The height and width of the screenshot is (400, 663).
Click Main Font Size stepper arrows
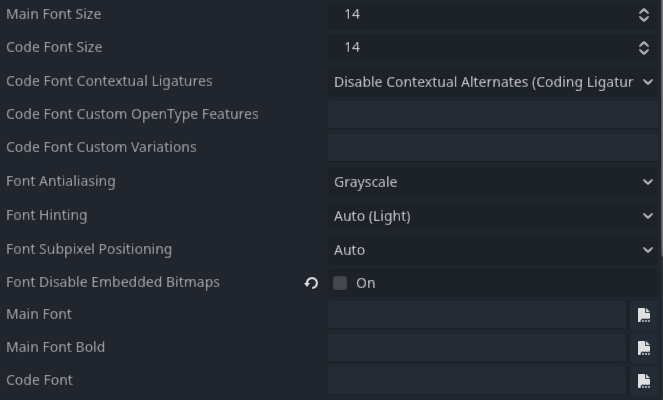644,15
